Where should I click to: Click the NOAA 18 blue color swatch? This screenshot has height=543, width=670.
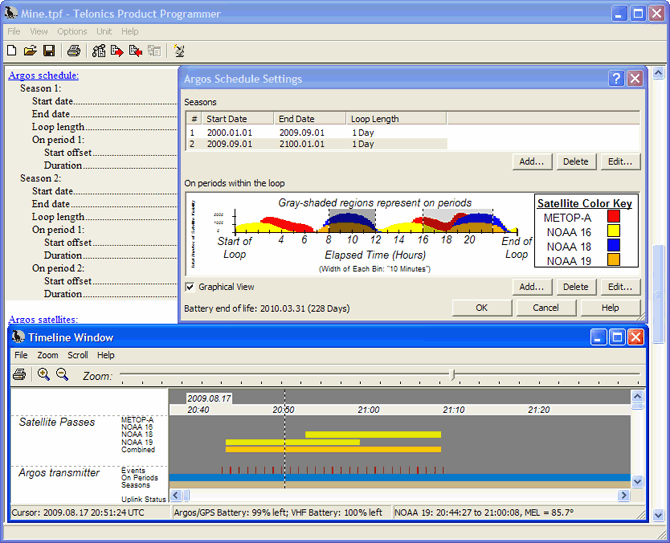613,245
